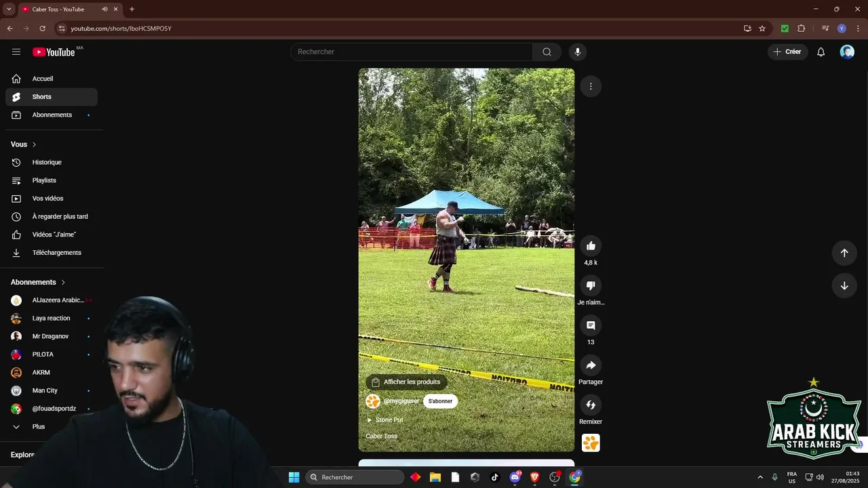Click the @mygiguser channel name

click(401, 401)
